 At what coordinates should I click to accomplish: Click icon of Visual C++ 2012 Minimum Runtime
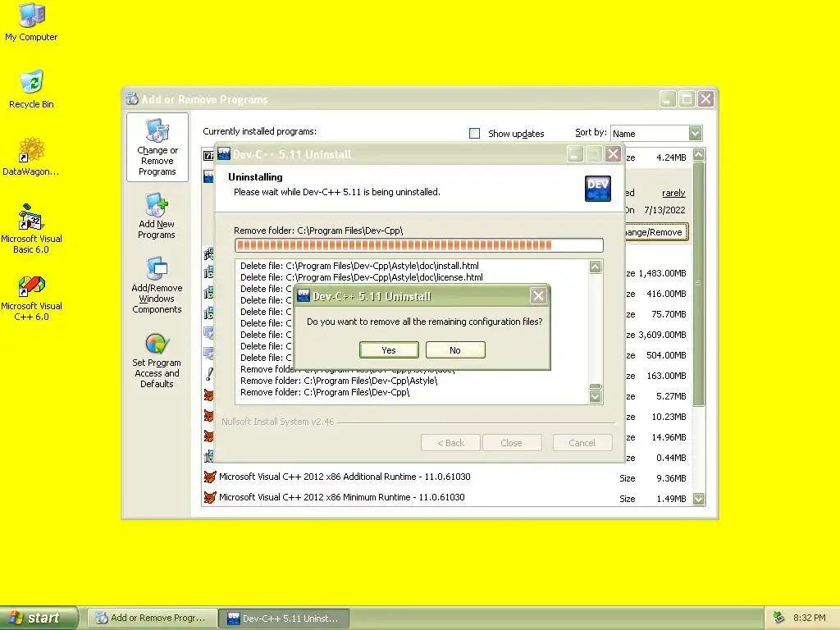click(x=209, y=498)
